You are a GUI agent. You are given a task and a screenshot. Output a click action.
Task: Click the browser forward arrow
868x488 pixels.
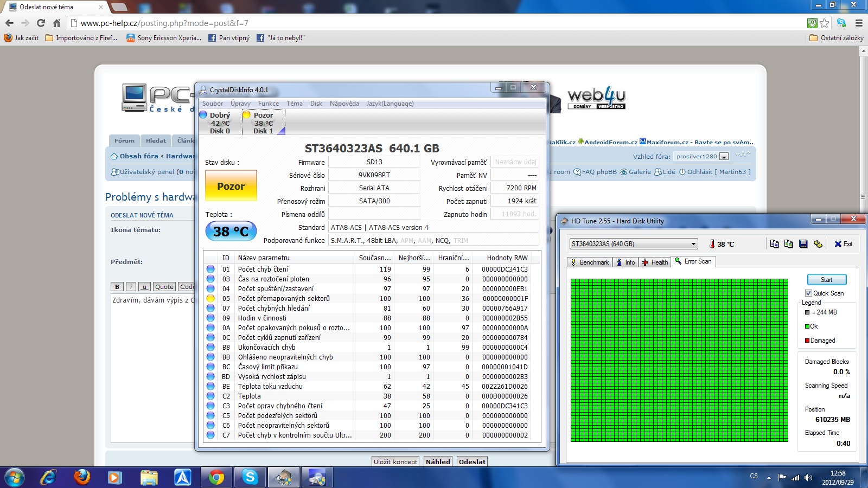25,23
